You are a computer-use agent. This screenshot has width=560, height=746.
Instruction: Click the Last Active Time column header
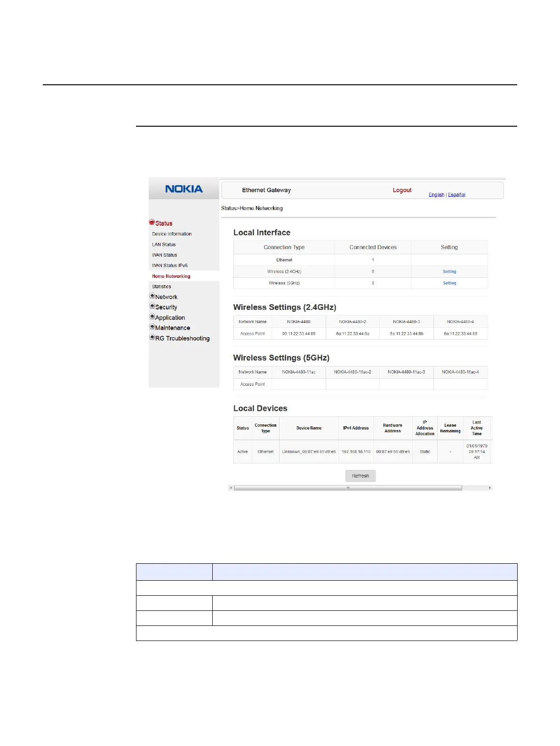(477, 428)
